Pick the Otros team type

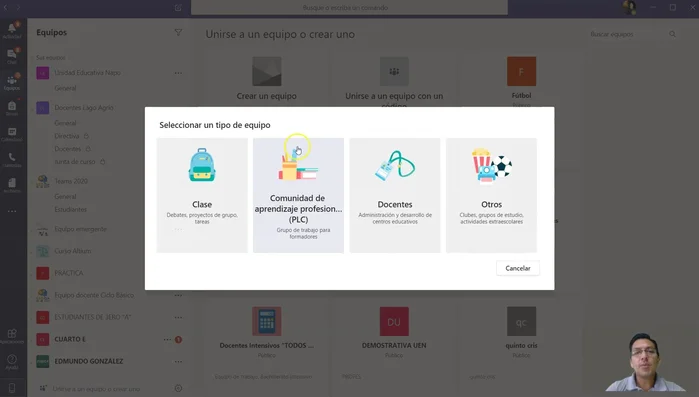[x=491, y=195]
